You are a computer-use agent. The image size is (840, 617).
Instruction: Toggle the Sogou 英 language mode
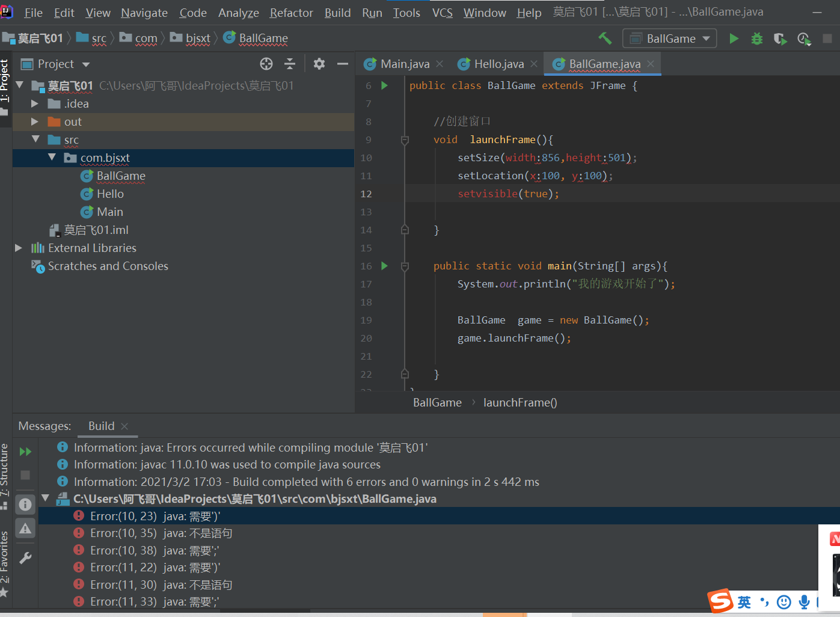744,602
